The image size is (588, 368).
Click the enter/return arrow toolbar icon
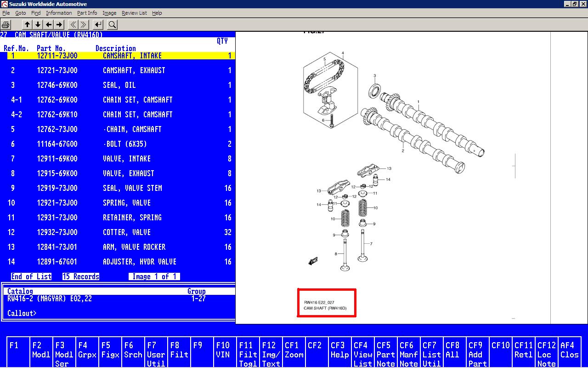98,25
